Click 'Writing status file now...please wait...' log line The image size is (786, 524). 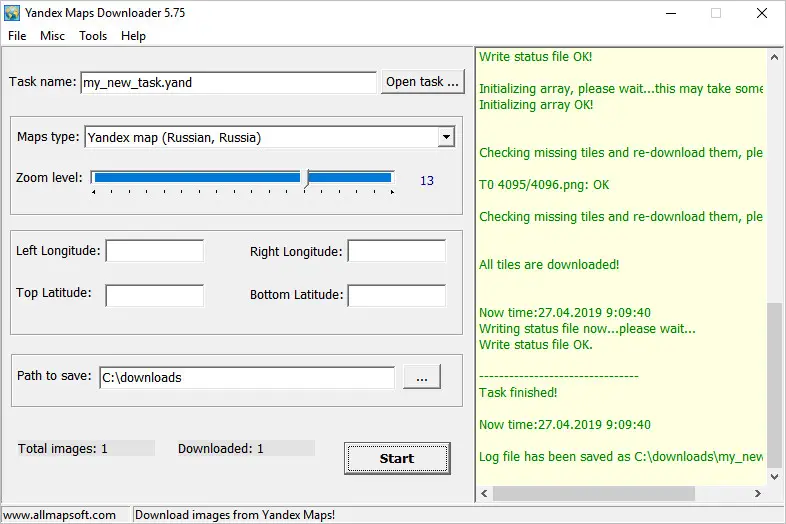587,329
